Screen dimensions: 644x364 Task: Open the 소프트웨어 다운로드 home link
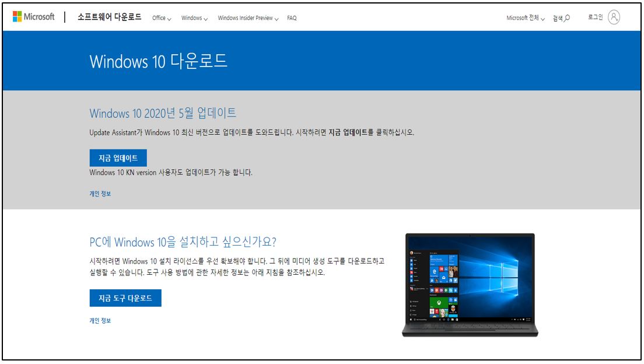(109, 17)
